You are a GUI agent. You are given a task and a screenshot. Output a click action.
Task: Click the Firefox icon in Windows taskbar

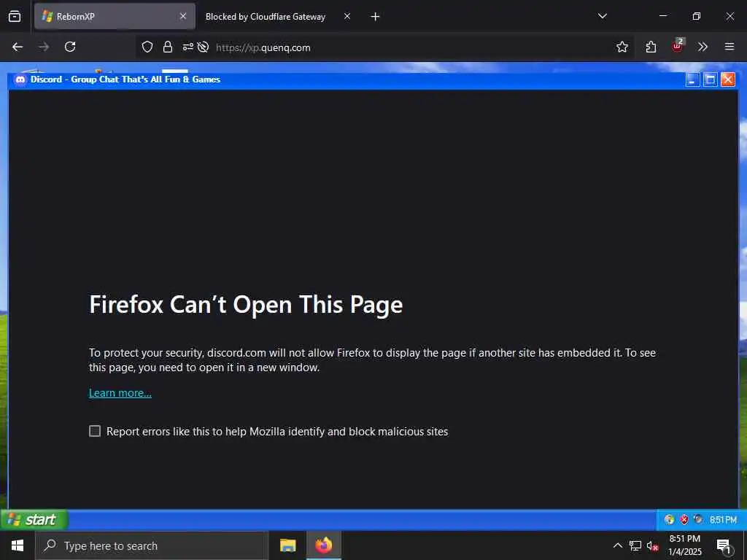[x=323, y=545]
